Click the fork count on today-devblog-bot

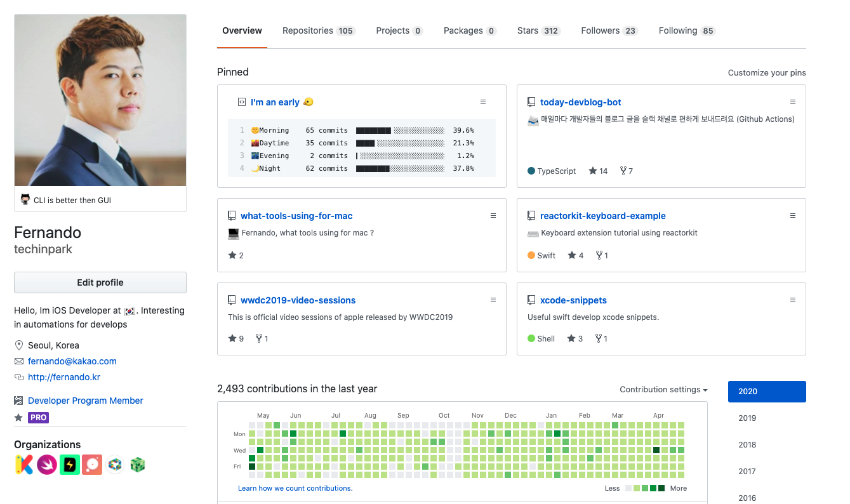(627, 171)
